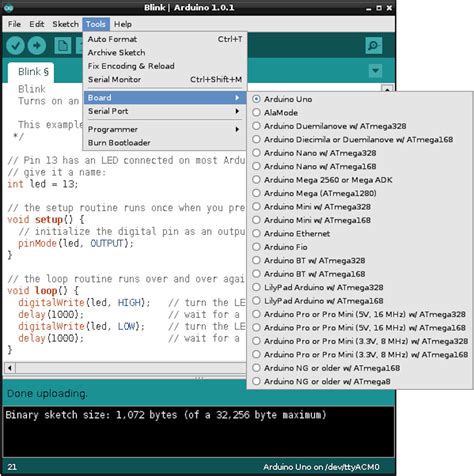Click the horizontal scrollbar left arrow
The image size is (474, 476).
pyautogui.click(x=10, y=368)
